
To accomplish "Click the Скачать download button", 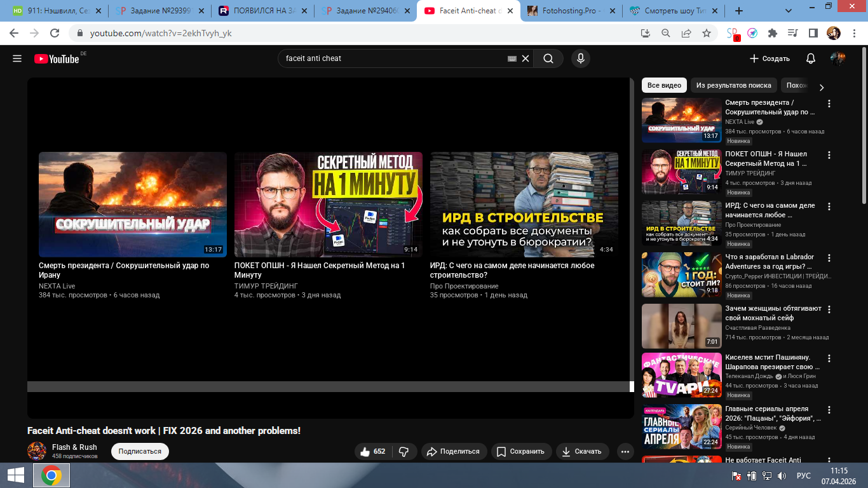I will pos(582,451).
